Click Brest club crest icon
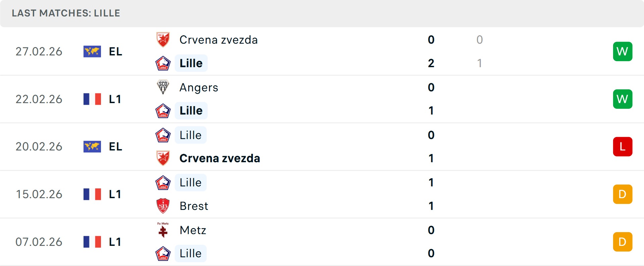Screen dimensions: 644x266 [x=163, y=206]
